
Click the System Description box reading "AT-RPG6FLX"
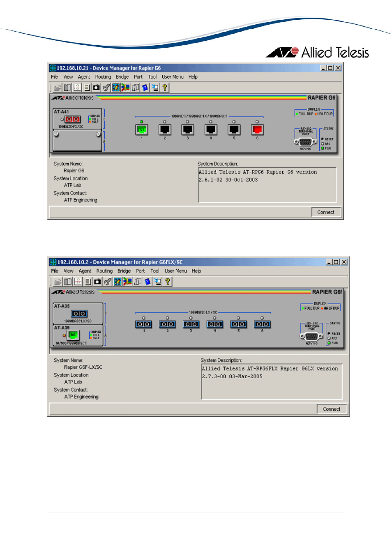tap(272, 382)
